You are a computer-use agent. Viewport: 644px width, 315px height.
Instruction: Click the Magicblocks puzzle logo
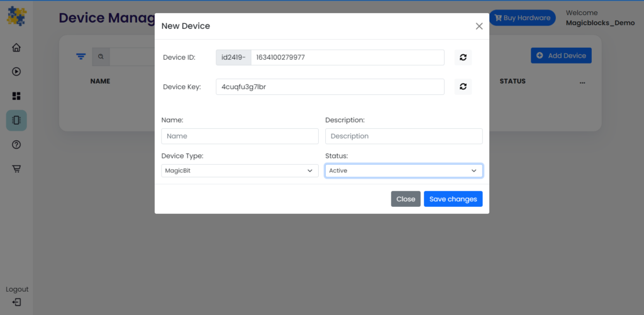[x=16, y=16]
